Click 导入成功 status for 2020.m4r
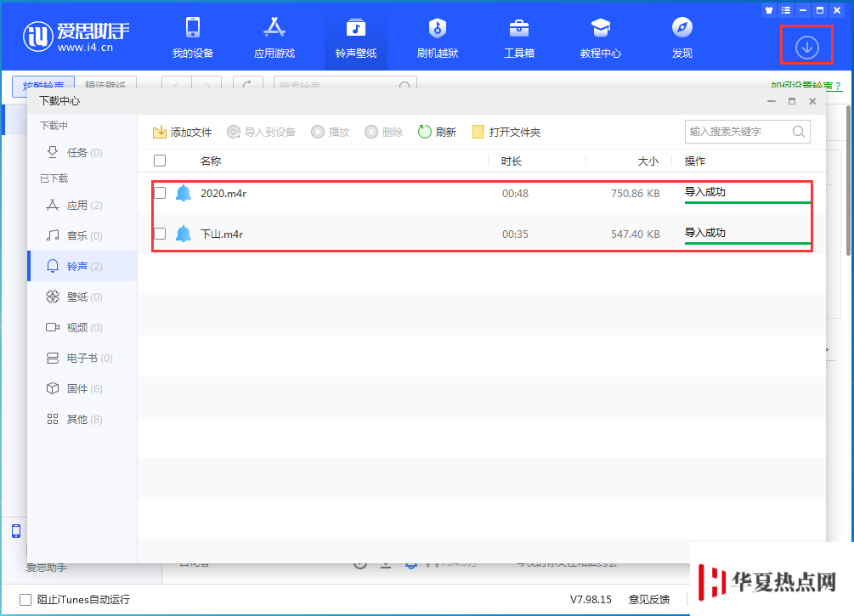 [704, 192]
